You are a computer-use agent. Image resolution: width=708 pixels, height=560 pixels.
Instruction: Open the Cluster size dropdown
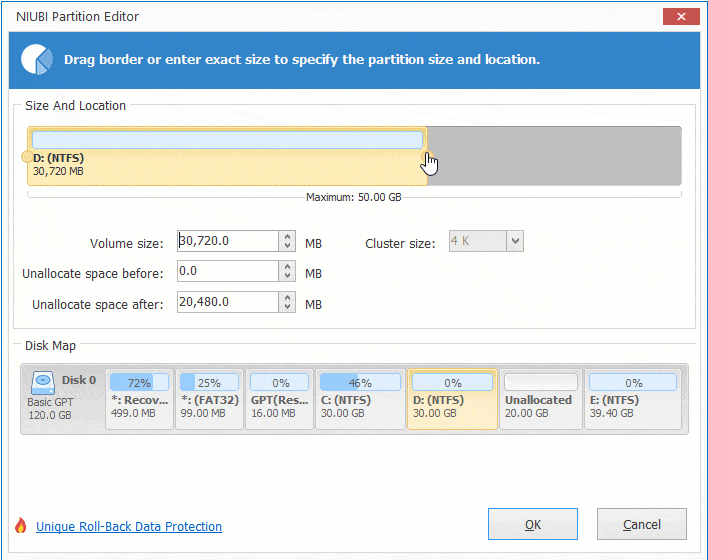pos(514,241)
